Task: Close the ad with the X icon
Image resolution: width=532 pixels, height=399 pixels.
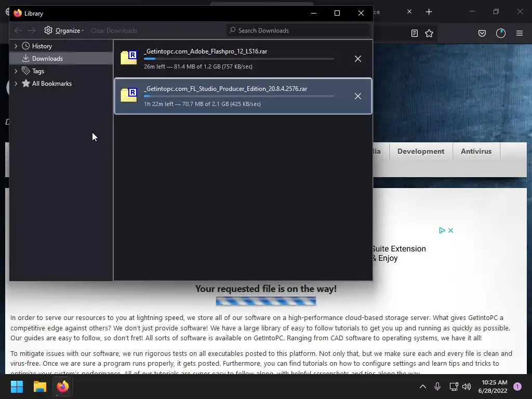Action: [x=450, y=230]
